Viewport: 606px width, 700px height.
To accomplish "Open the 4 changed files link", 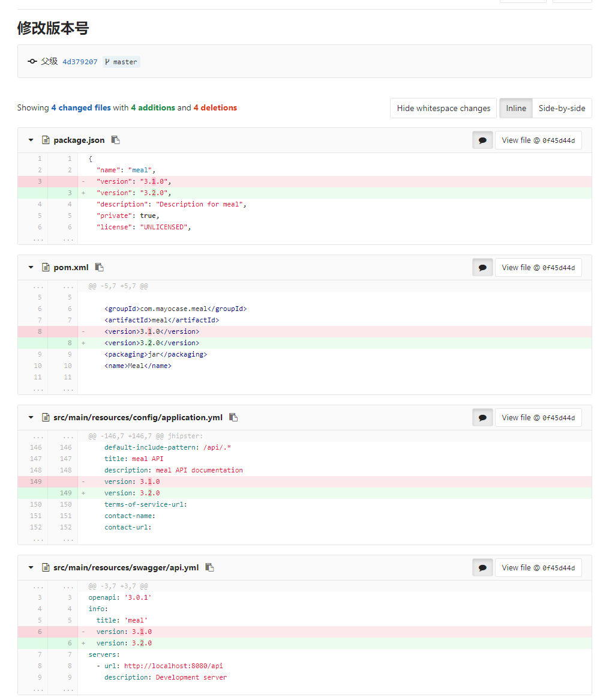I will click(x=81, y=107).
